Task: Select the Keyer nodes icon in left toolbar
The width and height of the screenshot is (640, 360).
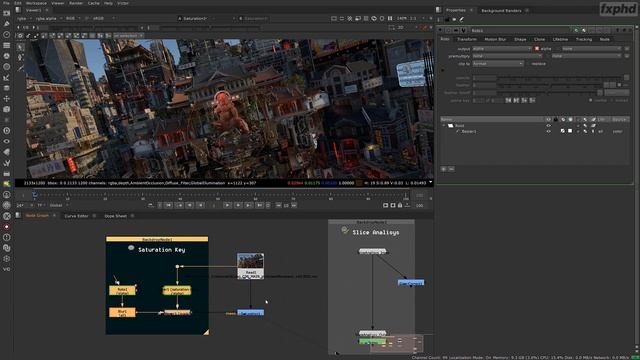Action: pyautogui.click(x=7, y=78)
